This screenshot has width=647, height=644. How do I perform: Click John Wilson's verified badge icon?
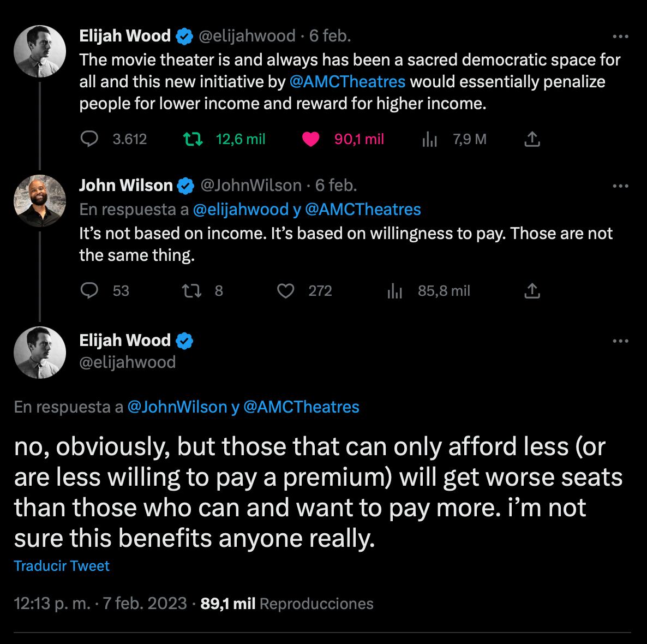pyautogui.click(x=186, y=186)
